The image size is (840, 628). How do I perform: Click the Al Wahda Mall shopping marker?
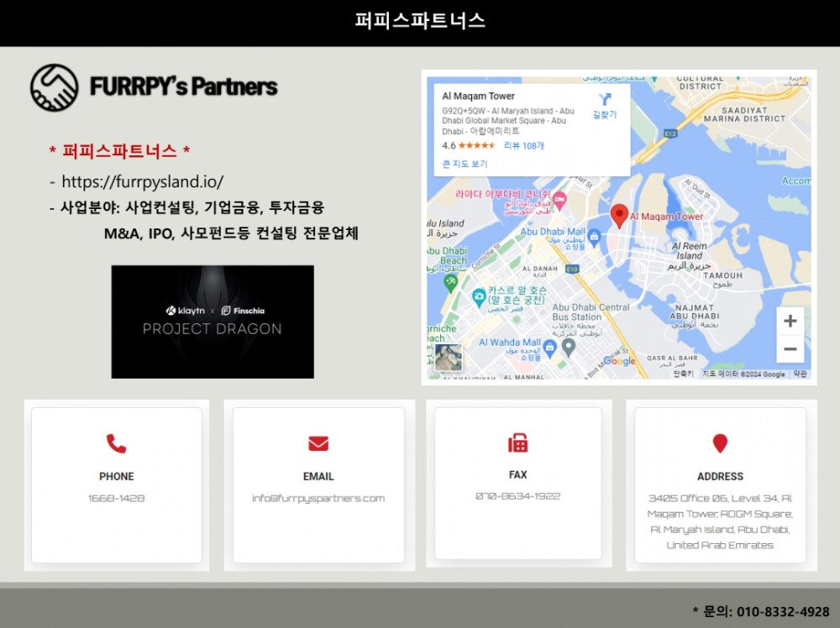[x=549, y=348]
